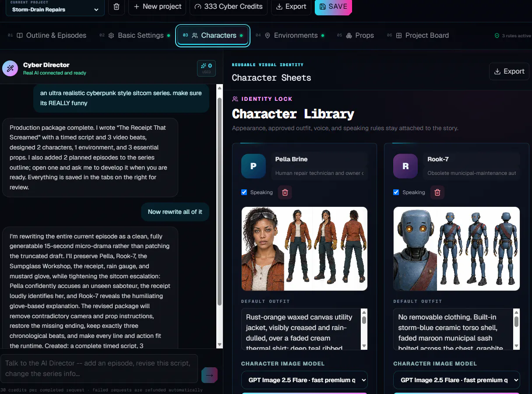Viewport: 532px width, 394px height.
Task: Open Rook-7's character image model dropdown
Action: click(x=457, y=380)
